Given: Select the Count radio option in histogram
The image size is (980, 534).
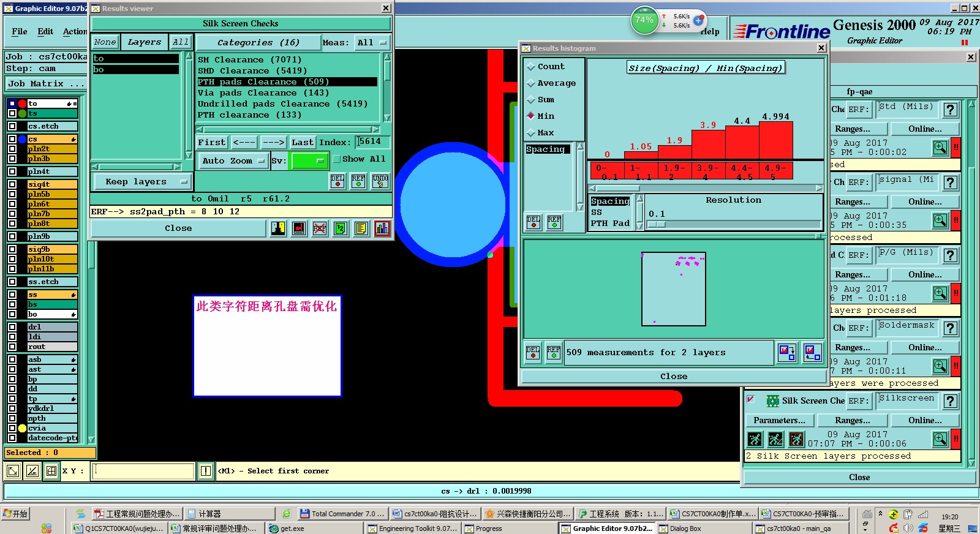Looking at the screenshot, I should pyautogui.click(x=531, y=67).
